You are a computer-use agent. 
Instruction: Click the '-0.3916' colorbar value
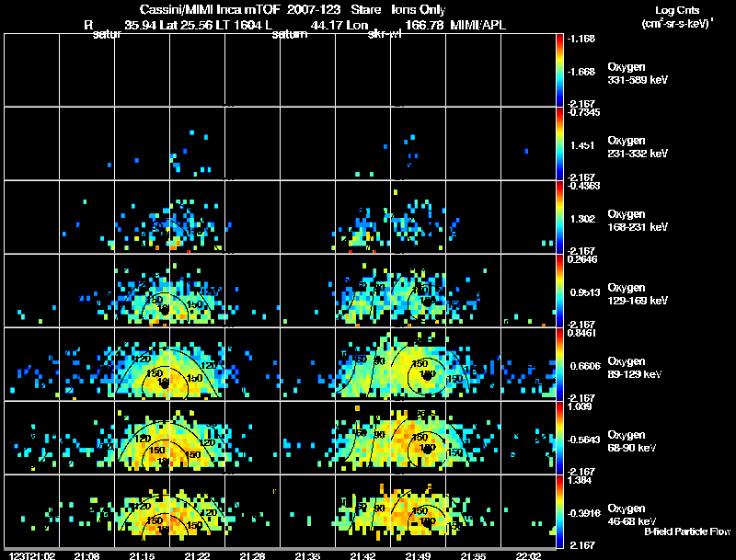583,514
